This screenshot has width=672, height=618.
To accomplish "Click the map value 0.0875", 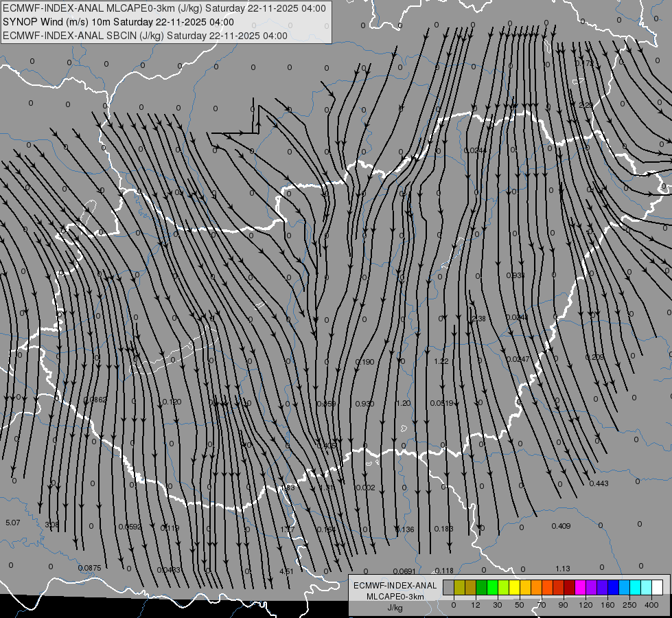I will click(x=89, y=568).
